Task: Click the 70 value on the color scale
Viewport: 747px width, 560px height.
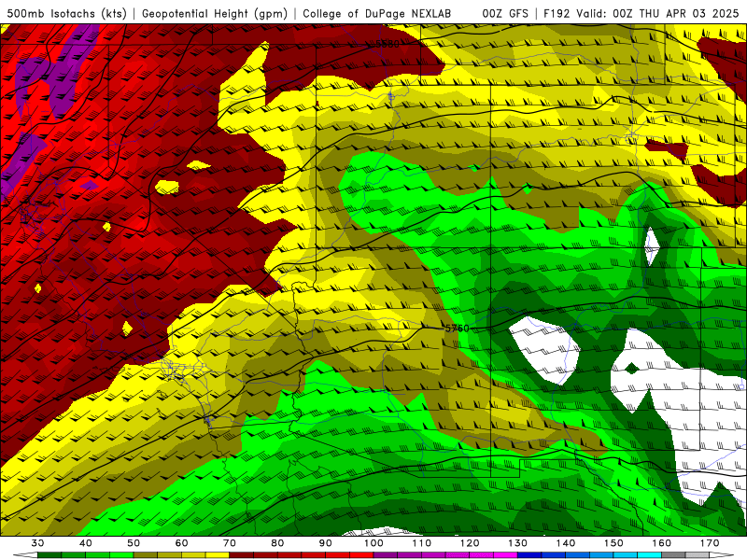Action: (x=229, y=543)
